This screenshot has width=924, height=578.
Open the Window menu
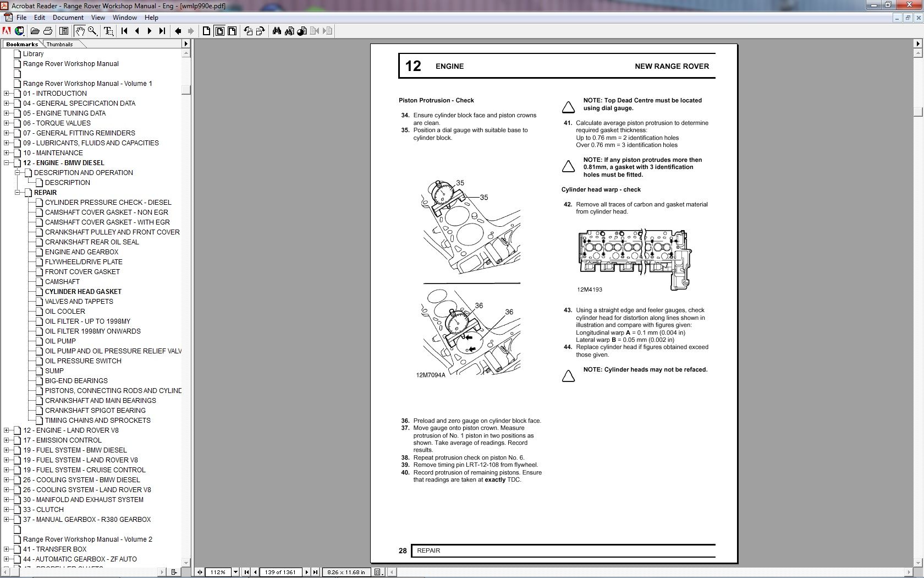(x=125, y=18)
